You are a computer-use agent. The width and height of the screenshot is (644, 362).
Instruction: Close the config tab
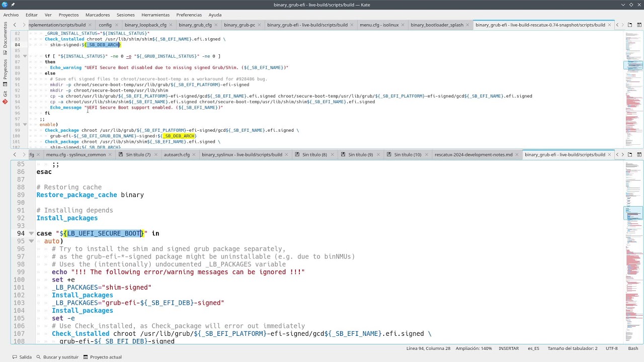pos(118,25)
